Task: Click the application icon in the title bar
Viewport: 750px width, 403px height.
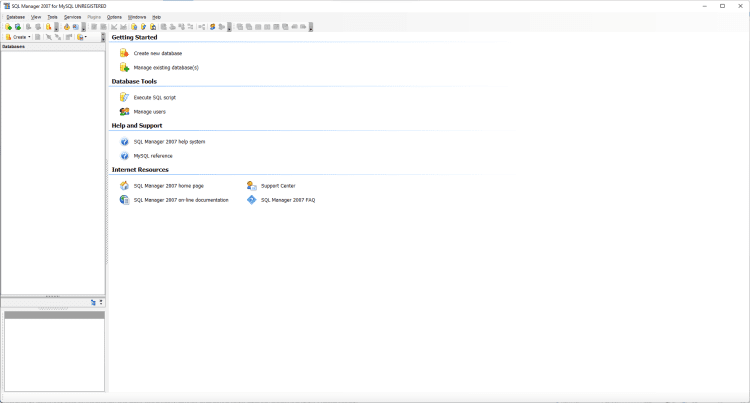Action: click(6, 6)
